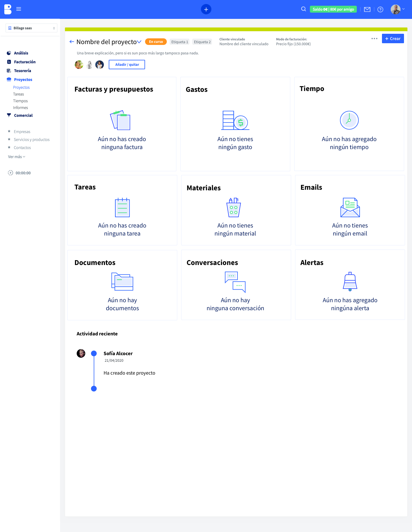Click the green Saldo referral badge
The height and width of the screenshot is (532, 412).
pos(333,9)
